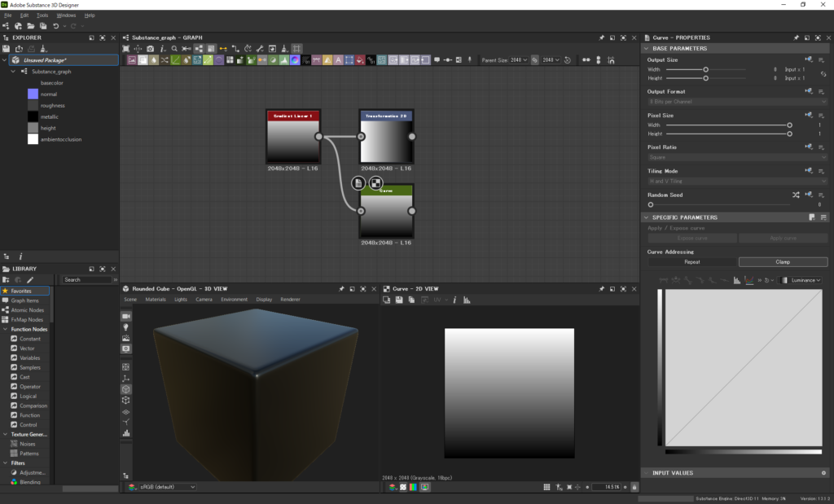Image resolution: width=834 pixels, height=504 pixels.
Task: Click the pencil edit icon in Library
Action: pyautogui.click(x=30, y=279)
